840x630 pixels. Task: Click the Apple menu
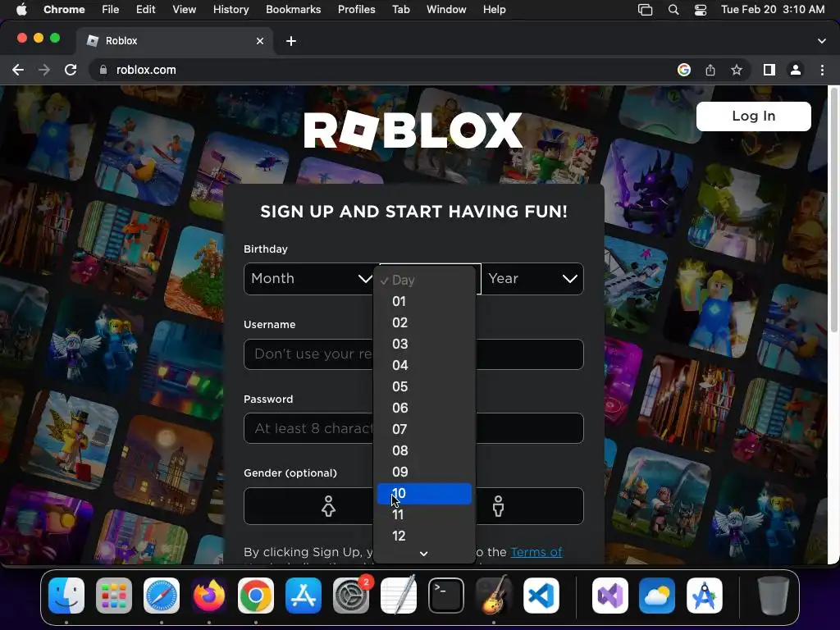(21, 10)
